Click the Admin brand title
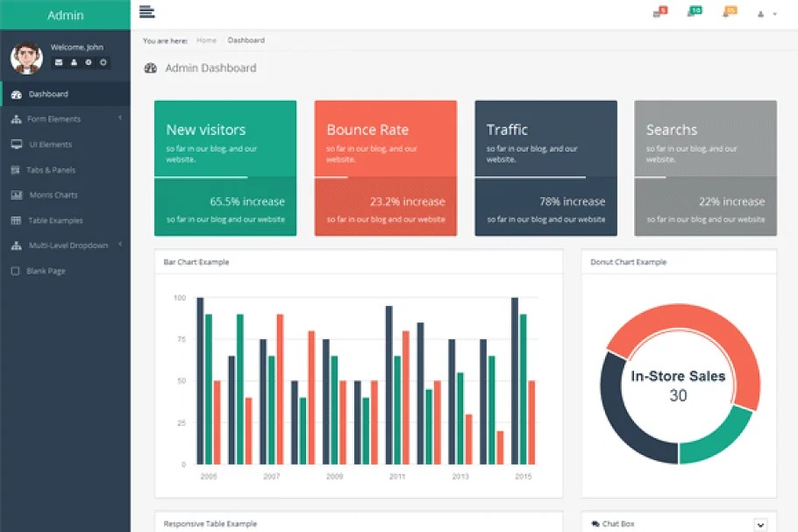This screenshot has height=532, width=798. pos(65,15)
